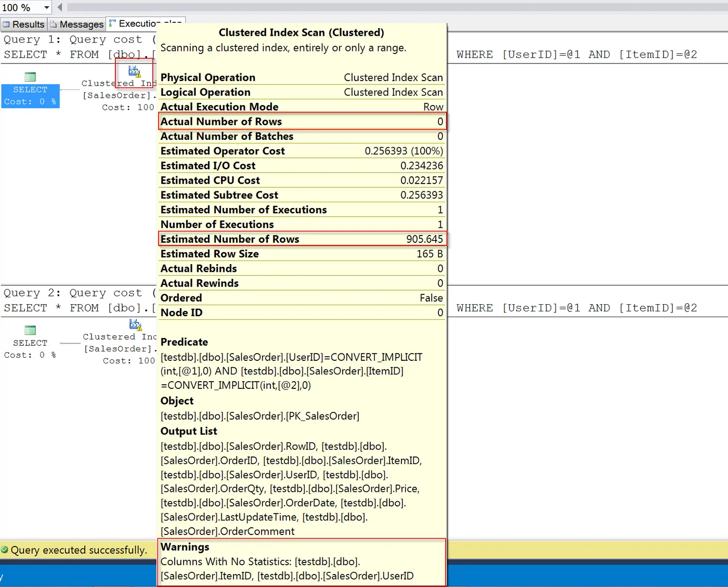The width and height of the screenshot is (728, 587).
Task: Click the Query executed successfully status text
Action: pos(79,550)
